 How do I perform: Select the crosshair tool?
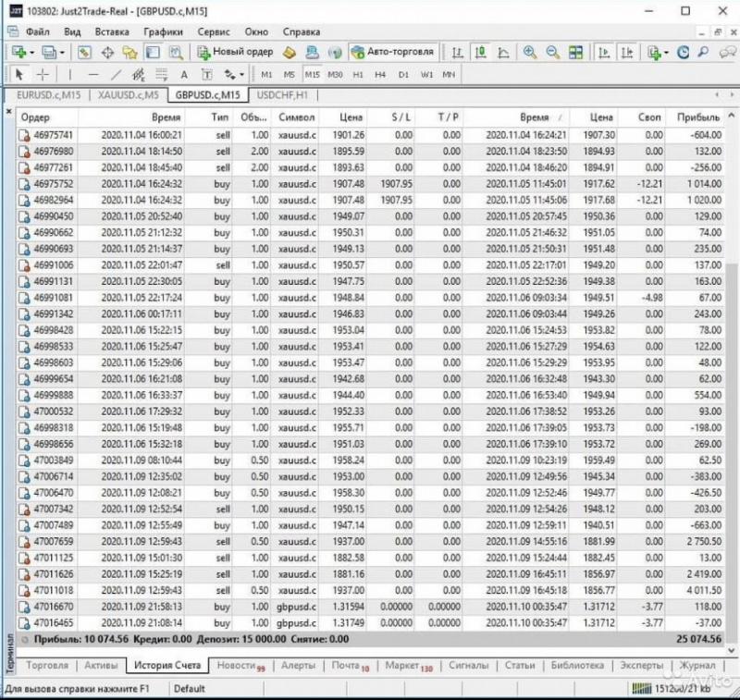click(x=43, y=75)
